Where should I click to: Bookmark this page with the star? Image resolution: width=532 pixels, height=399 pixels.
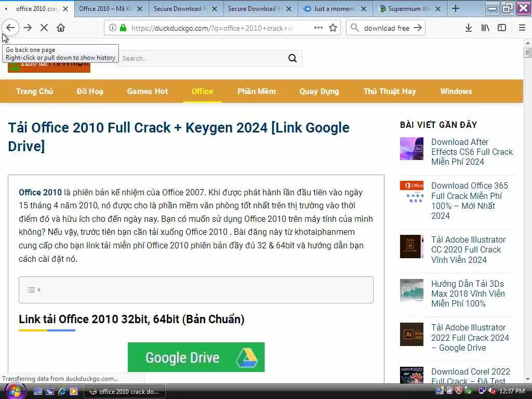tap(333, 28)
